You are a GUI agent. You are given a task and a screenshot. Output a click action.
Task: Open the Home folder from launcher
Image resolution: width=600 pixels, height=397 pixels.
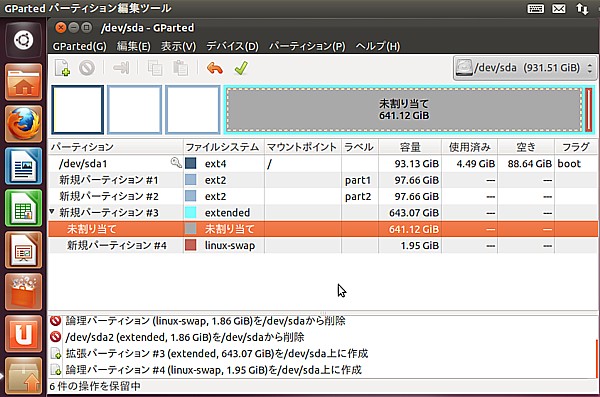[23, 82]
